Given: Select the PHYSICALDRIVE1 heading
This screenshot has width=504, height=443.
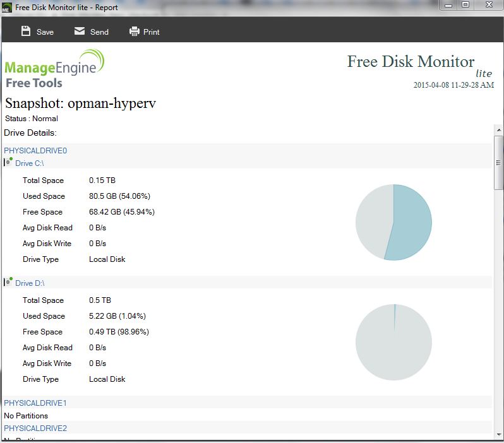Looking at the screenshot, I should (x=35, y=403).
